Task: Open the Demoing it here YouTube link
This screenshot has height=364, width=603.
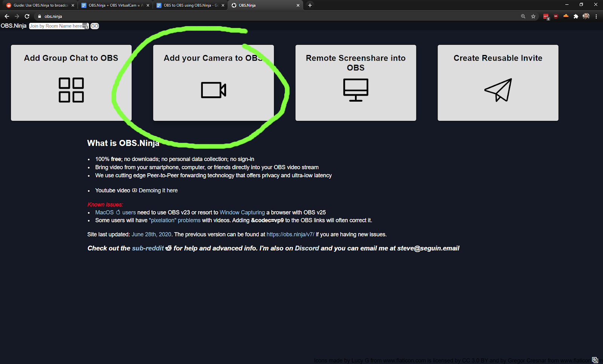Action: coord(158,190)
